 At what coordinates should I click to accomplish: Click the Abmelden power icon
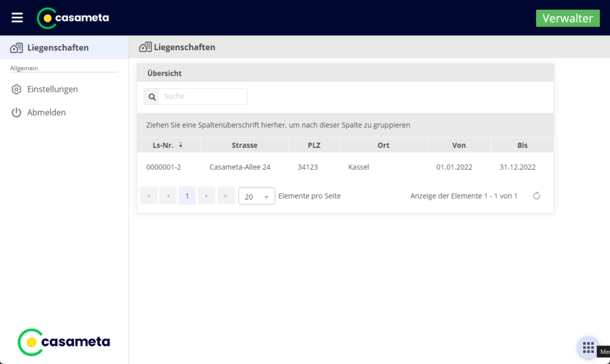tap(16, 113)
